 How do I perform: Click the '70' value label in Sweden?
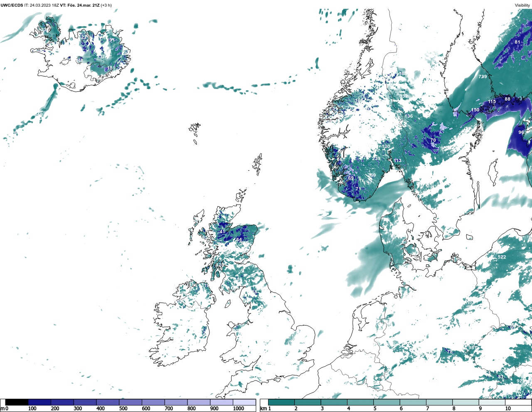[x=433, y=140]
